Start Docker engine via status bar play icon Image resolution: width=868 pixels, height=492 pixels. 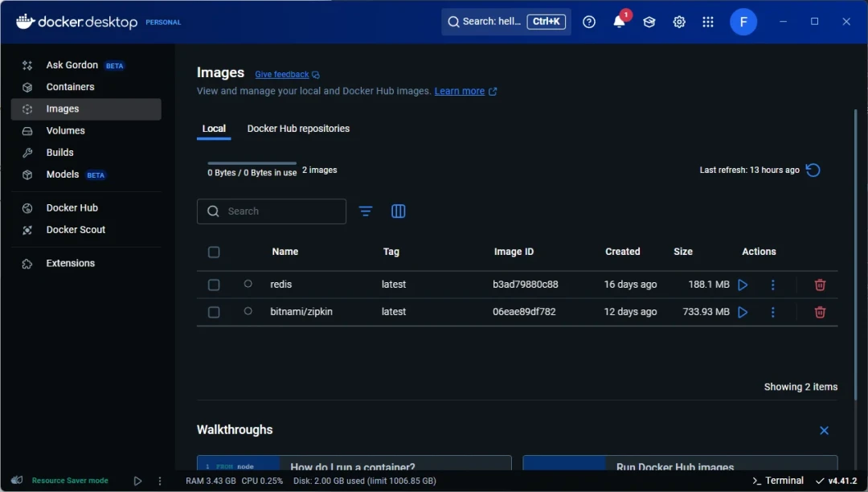137,482
